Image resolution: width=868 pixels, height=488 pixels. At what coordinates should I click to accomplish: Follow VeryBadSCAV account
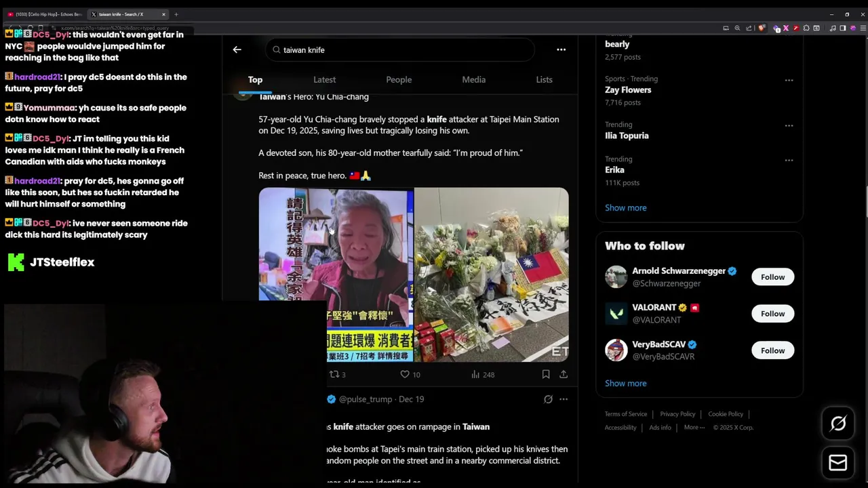[772, 350]
